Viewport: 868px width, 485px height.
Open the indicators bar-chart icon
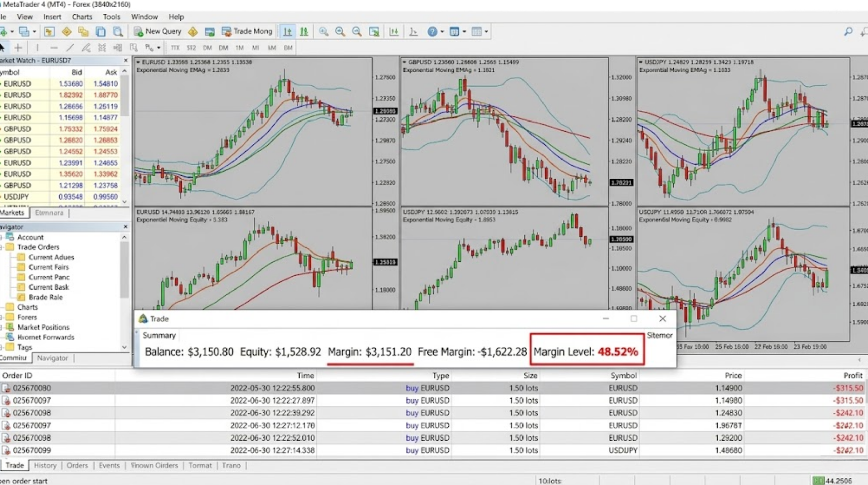point(394,32)
